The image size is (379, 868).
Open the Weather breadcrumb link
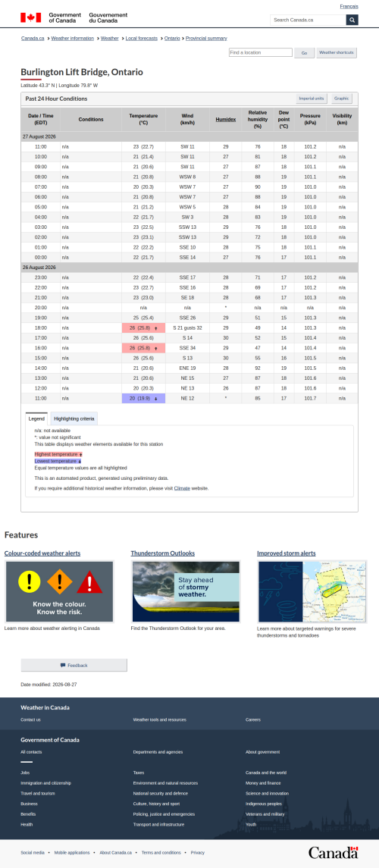(x=110, y=38)
